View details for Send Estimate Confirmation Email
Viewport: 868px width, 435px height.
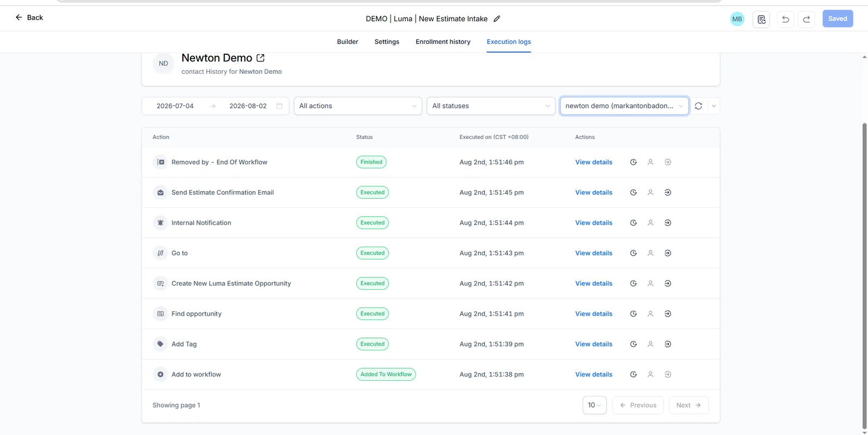[594, 192]
